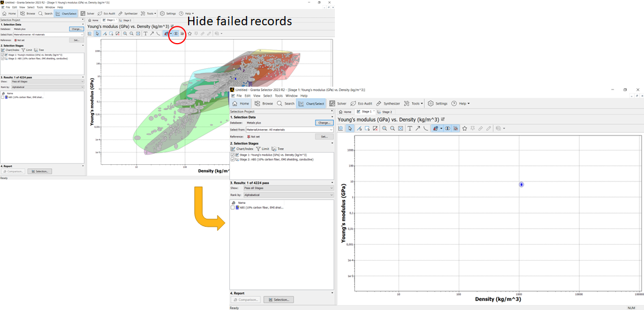
Task: Open Rank by Alphabetical dropdown front window
Action: click(x=288, y=195)
